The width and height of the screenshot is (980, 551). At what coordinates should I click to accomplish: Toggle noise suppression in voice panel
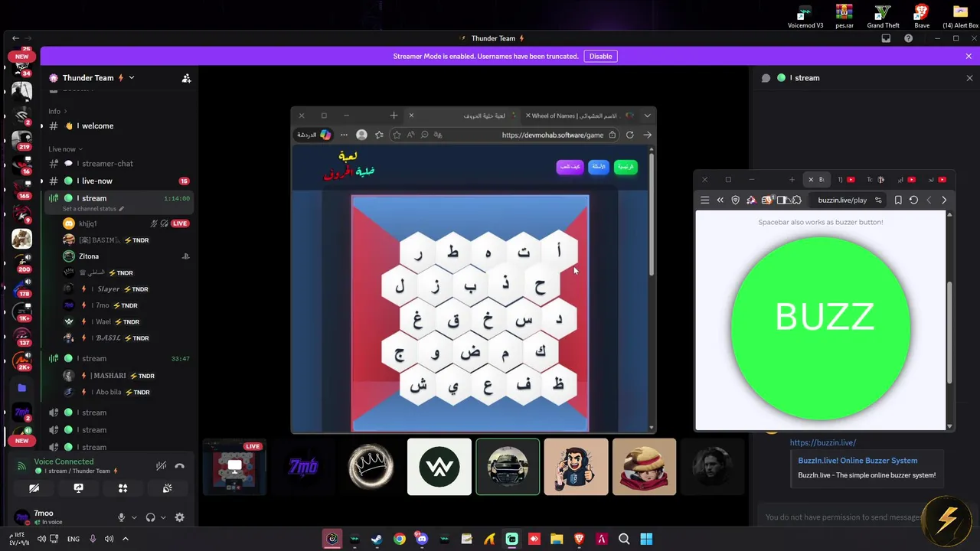(x=161, y=466)
